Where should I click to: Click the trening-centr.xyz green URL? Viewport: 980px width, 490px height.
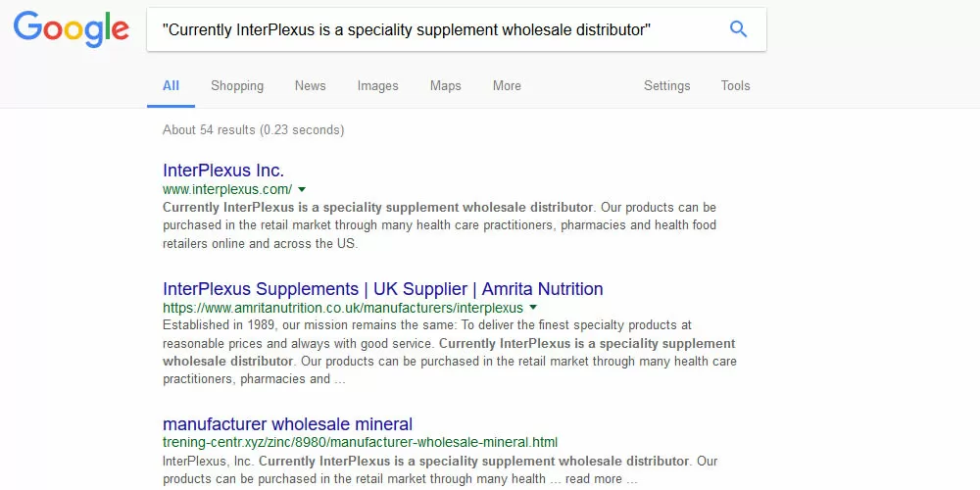pos(360,442)
